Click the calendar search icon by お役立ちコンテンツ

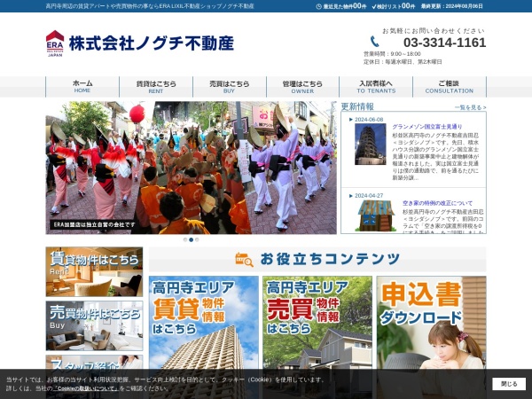[x=245, y=260]
